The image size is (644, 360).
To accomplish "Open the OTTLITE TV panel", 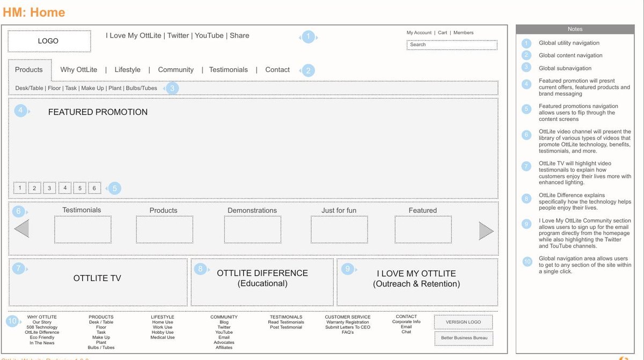I will pos(98,282).
